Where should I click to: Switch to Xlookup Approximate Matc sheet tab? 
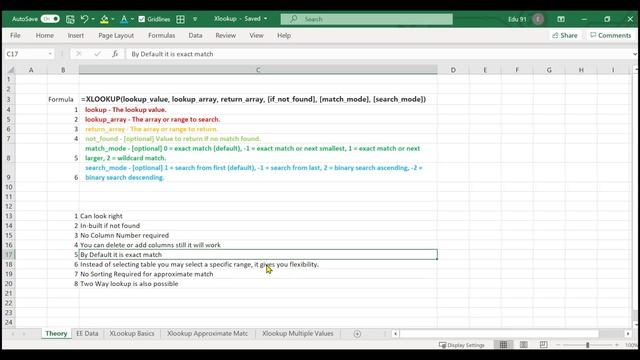pyautogui.click(x=207, y=333)
